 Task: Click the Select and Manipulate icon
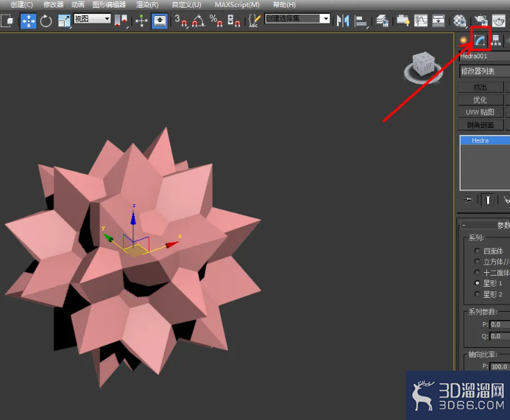[142, 21]
